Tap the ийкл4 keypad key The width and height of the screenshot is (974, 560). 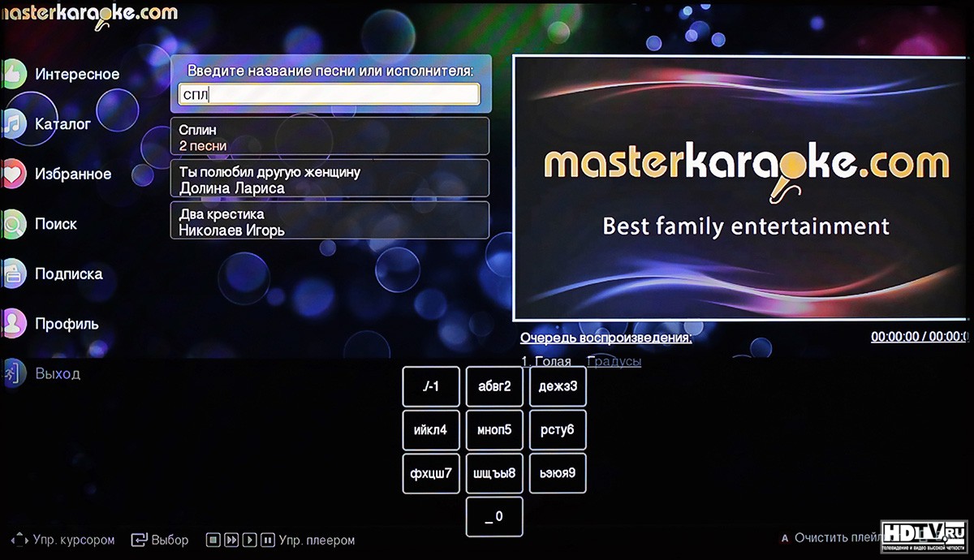(431, 430)
